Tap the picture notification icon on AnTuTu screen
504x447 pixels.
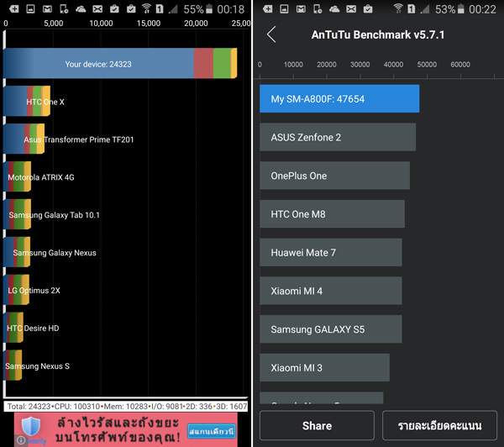point(284,9)
